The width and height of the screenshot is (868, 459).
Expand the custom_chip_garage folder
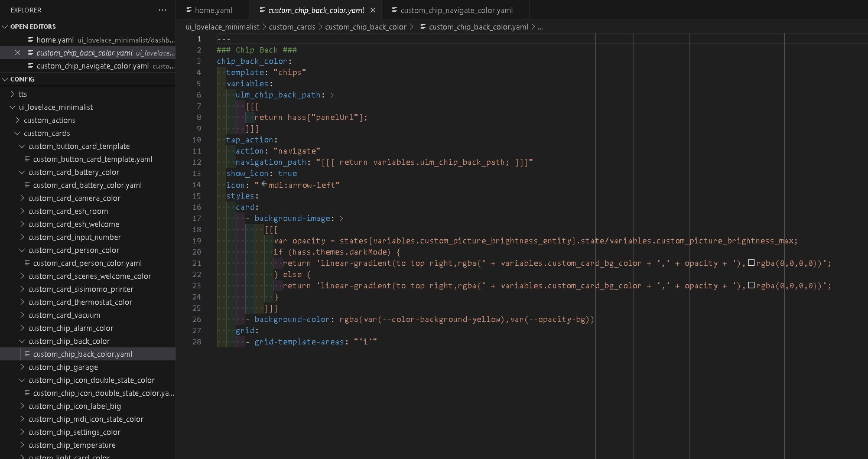coord(22,367)
